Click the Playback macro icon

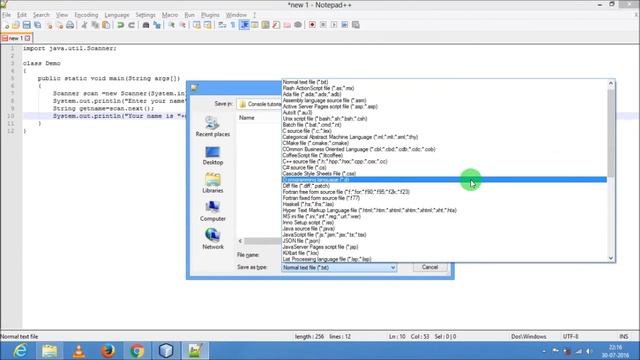tap(334, 25)
